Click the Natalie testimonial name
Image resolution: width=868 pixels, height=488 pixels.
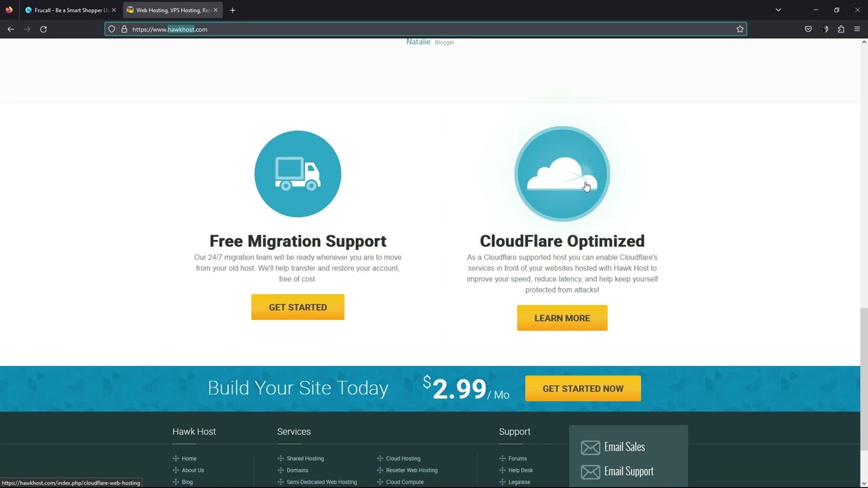pos(418,42)
